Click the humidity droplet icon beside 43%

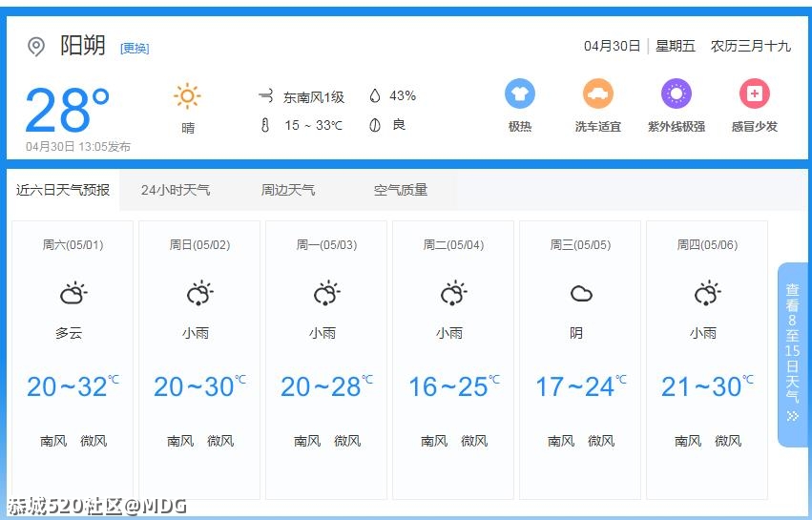[375, 95]
